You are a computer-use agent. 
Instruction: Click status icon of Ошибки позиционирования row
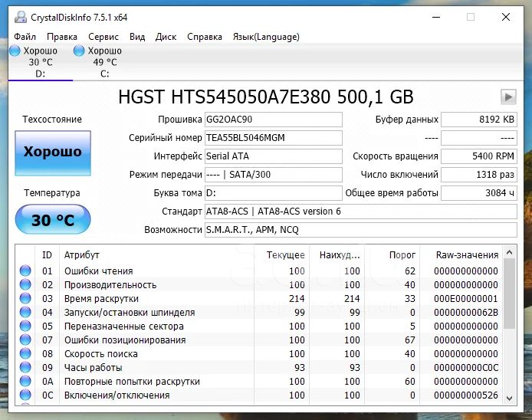(25, 340)
